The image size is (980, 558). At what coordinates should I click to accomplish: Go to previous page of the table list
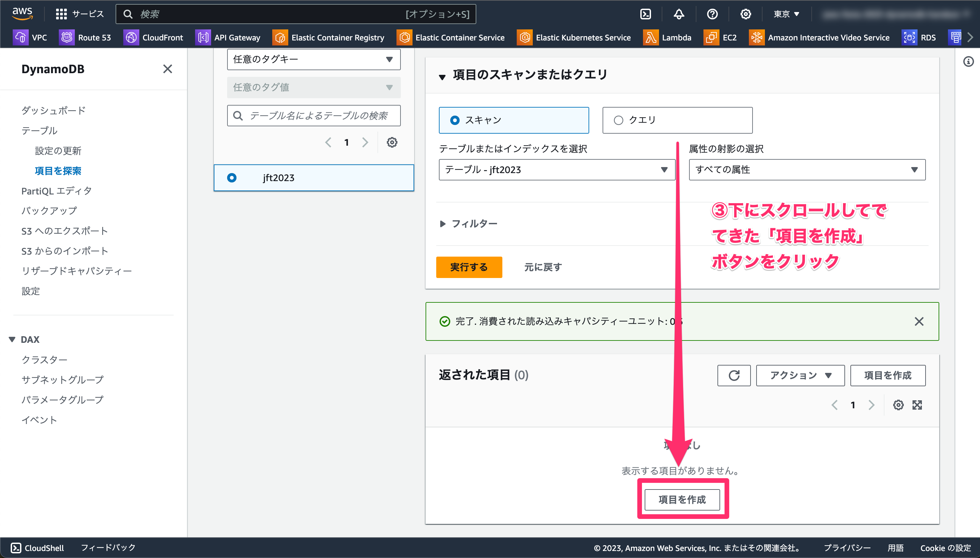tap(328, 143)
